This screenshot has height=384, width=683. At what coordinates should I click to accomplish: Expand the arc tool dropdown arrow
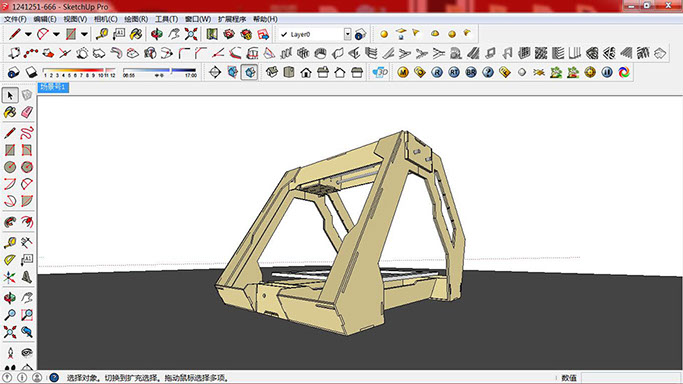(56, 34)
